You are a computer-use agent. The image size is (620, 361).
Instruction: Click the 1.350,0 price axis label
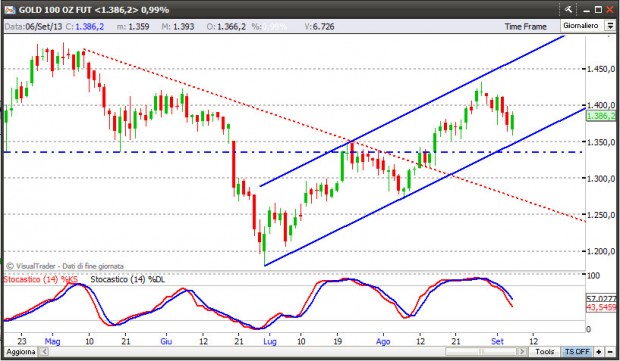[601, 142]
